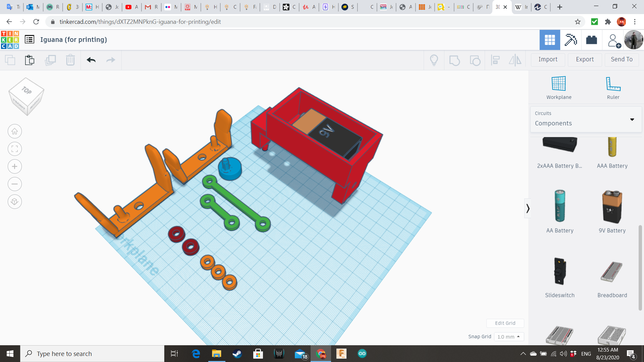Select the 9V Battery component thumbnail

612,207
